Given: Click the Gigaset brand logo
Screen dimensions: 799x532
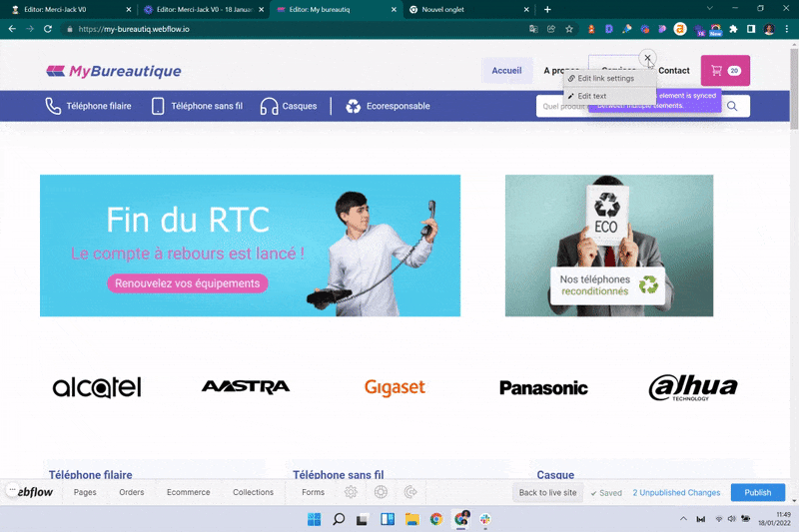Looking at the screenshot, I should pyautogui.click(x=395, y=387).
